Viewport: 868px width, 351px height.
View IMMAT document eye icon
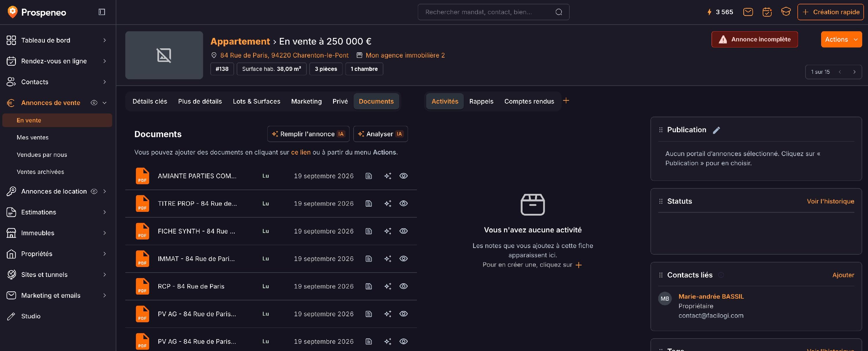click(x=403, y=259)
